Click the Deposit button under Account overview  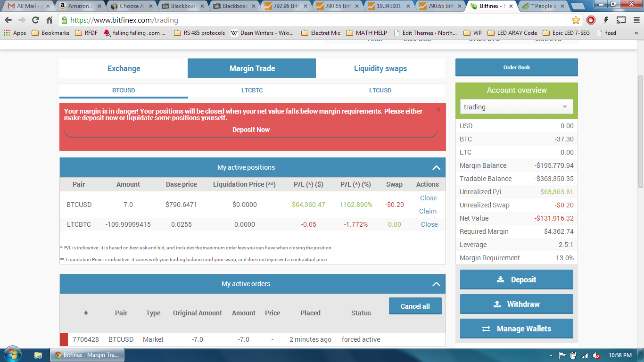[x=517, y=280]
